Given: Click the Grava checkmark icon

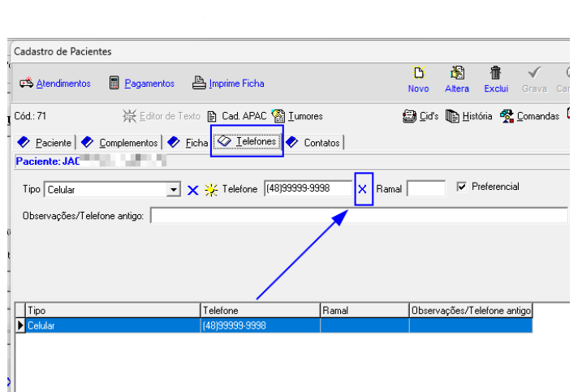Looking at the screenshot, I should (x=534, y=74).
